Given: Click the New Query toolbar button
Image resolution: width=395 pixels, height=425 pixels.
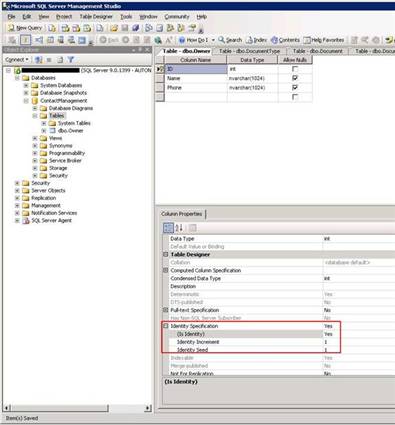Looking at the screenshot, I should (25, 28).
